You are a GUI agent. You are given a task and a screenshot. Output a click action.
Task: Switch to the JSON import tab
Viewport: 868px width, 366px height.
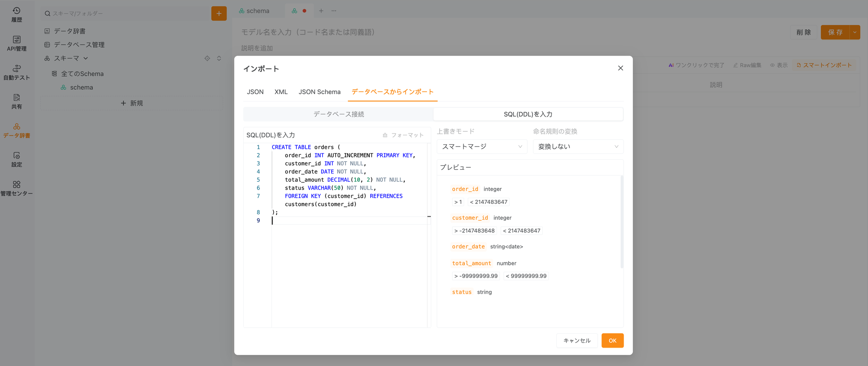point(255,92)
